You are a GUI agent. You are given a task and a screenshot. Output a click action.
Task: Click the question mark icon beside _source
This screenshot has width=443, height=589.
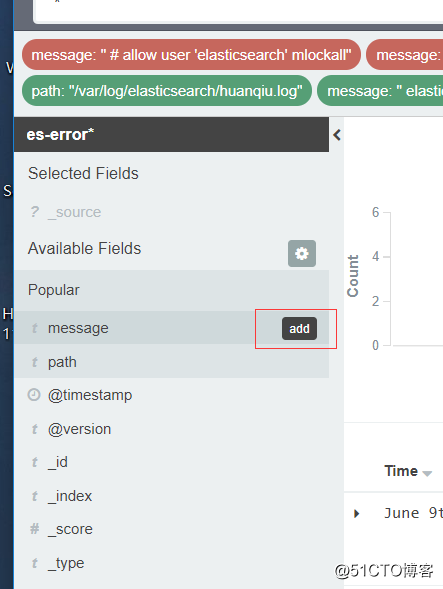coord(34,212)
